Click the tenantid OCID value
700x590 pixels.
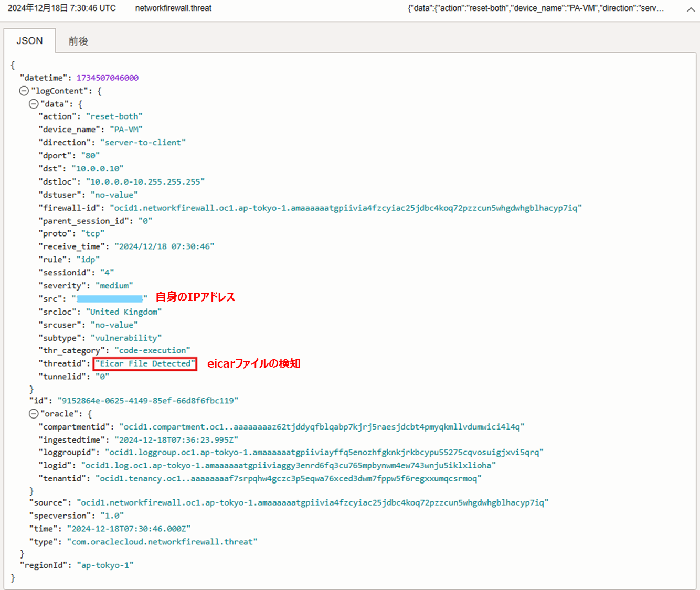[x=288, y=478]
